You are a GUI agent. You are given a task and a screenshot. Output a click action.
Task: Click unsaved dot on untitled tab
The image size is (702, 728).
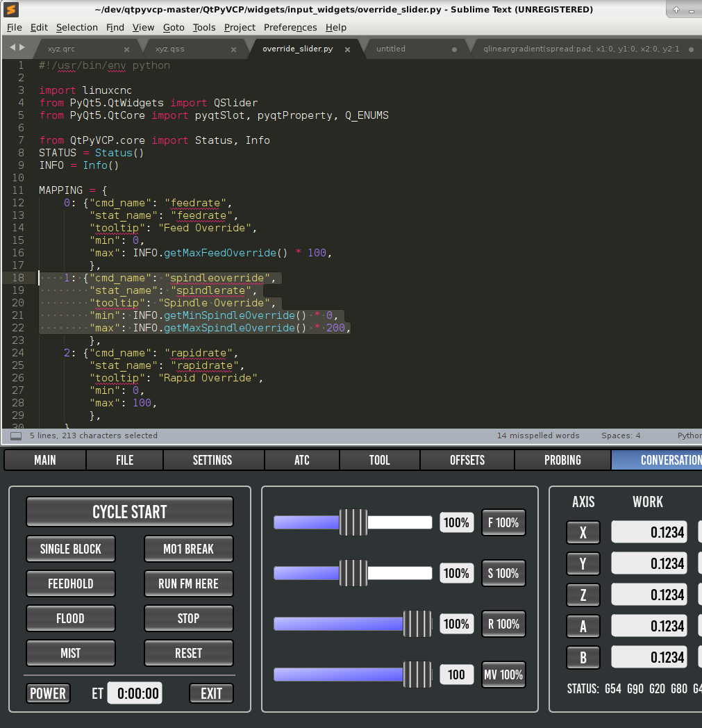point(454,49)
